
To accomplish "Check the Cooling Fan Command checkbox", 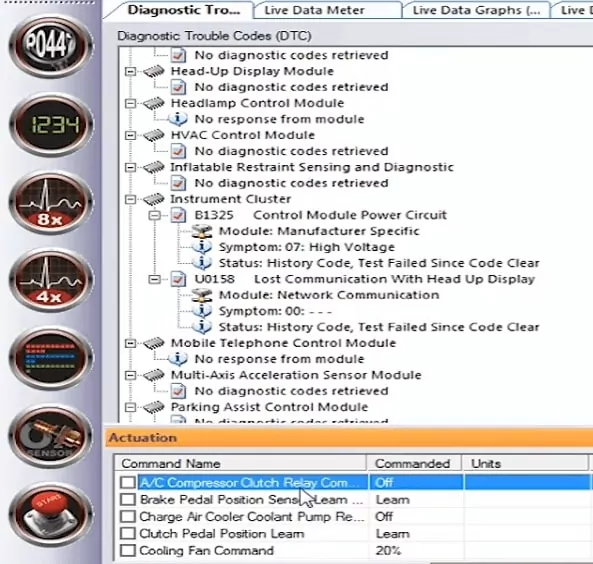I will [x=128, y=550].
